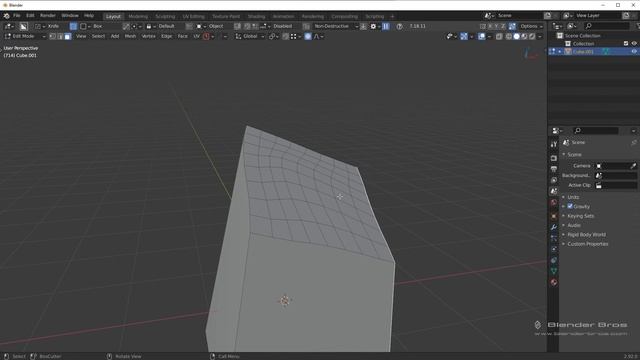Click the Active Clip field
The height and width of the screenshot is (360, 640).
pyautogui.click(x=616, y=185)
